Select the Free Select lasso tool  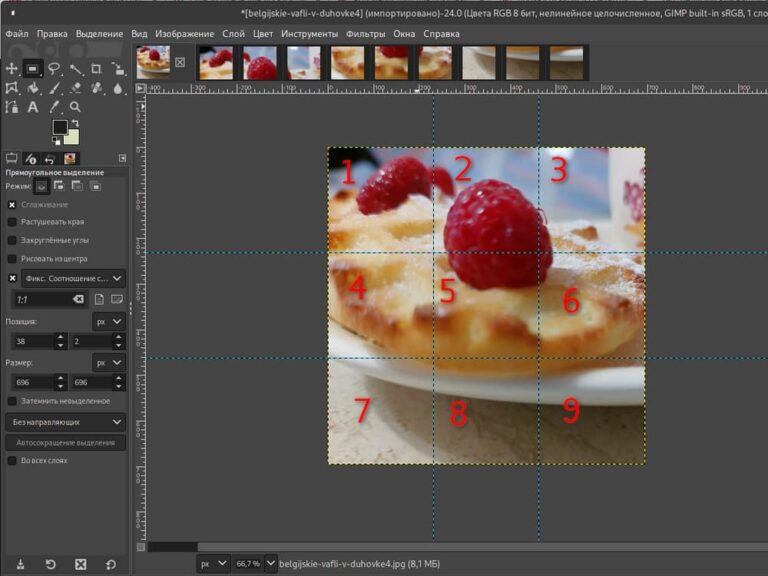(54, 69)
